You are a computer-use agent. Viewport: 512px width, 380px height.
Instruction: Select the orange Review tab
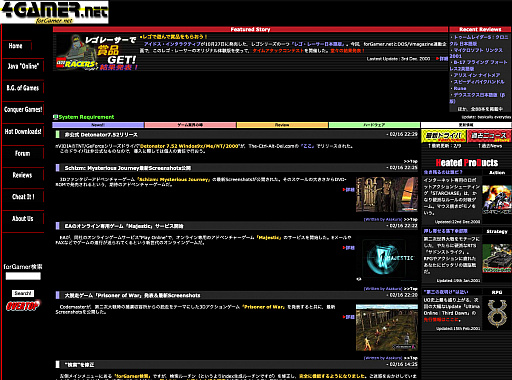[x=282, y=125]
